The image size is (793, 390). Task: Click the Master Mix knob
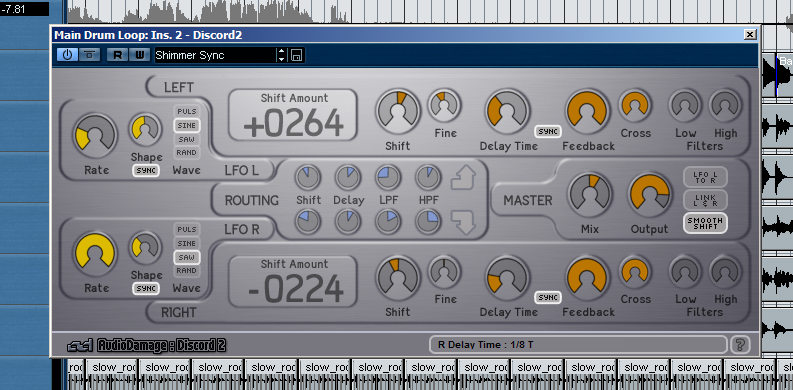[x=590, y=195]
